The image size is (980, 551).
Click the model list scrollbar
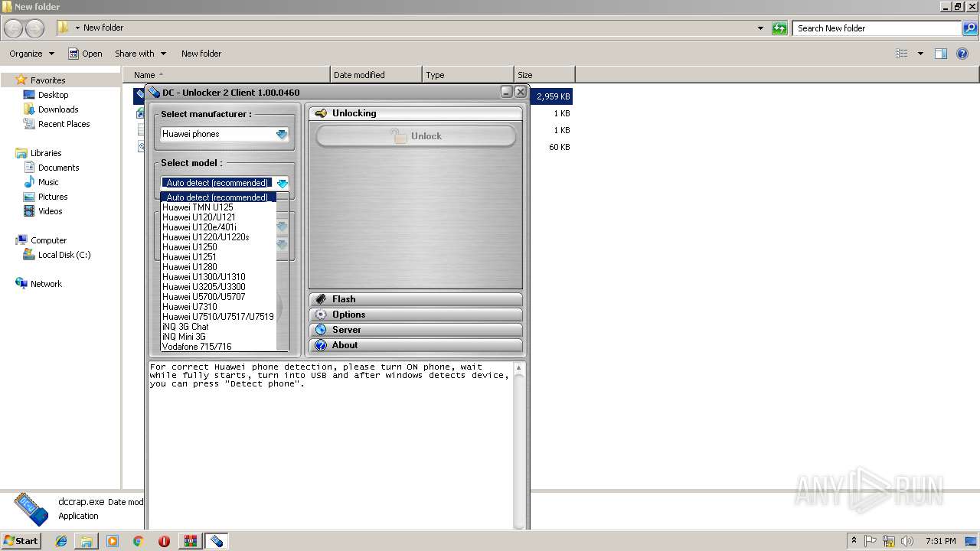coord(282,272)
